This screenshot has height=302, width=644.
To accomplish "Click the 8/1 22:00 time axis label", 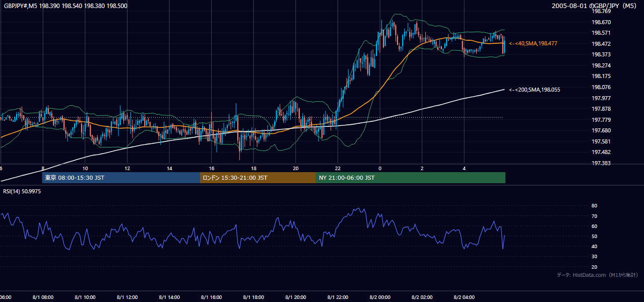I will (338, 297).
